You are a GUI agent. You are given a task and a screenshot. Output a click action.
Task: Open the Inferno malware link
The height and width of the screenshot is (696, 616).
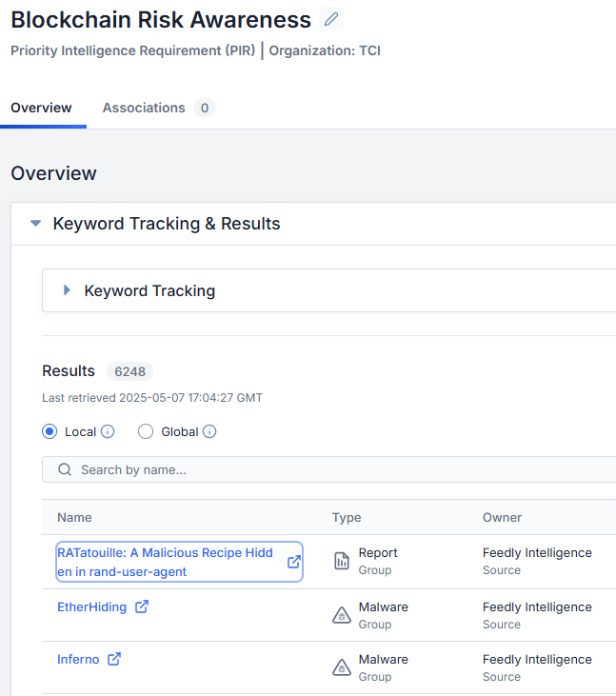tap(78, 659)
